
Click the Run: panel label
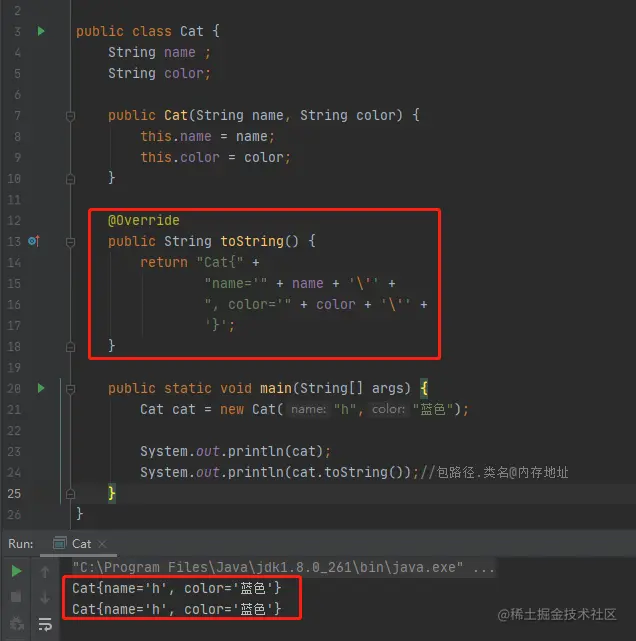[x=20, y=544]
